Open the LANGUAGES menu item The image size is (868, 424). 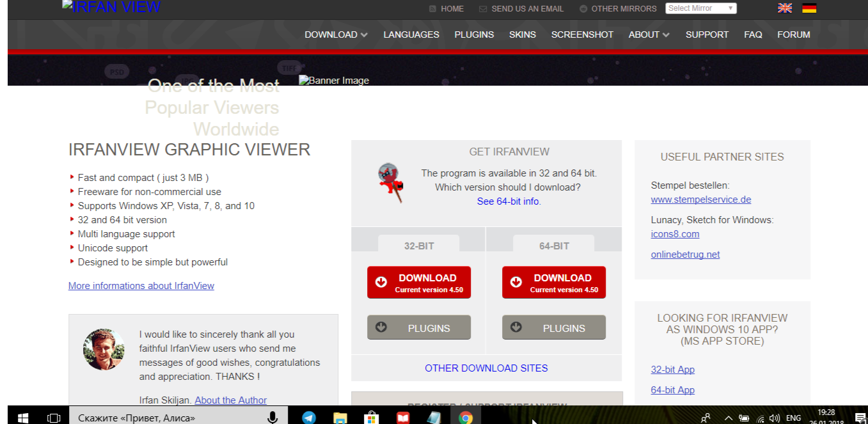(x=411, y=35)
